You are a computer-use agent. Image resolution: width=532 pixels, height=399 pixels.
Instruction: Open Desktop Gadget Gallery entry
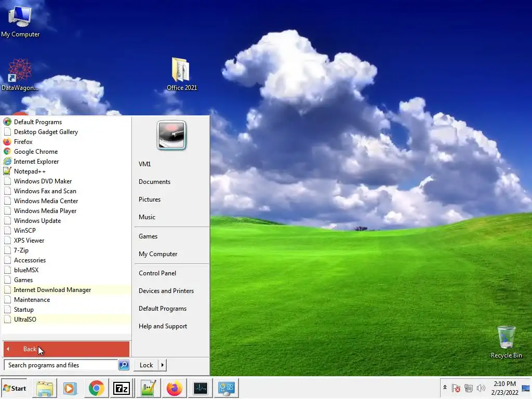[66, 131]
